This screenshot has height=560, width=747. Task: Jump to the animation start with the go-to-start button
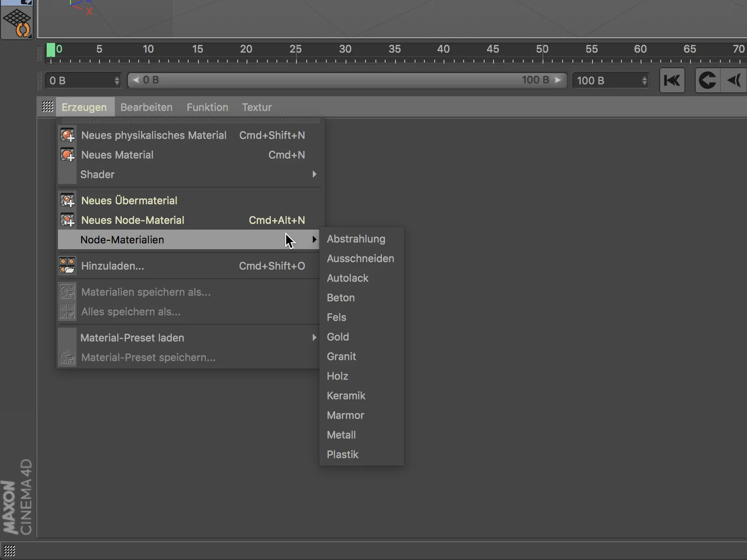pos(672,80)
